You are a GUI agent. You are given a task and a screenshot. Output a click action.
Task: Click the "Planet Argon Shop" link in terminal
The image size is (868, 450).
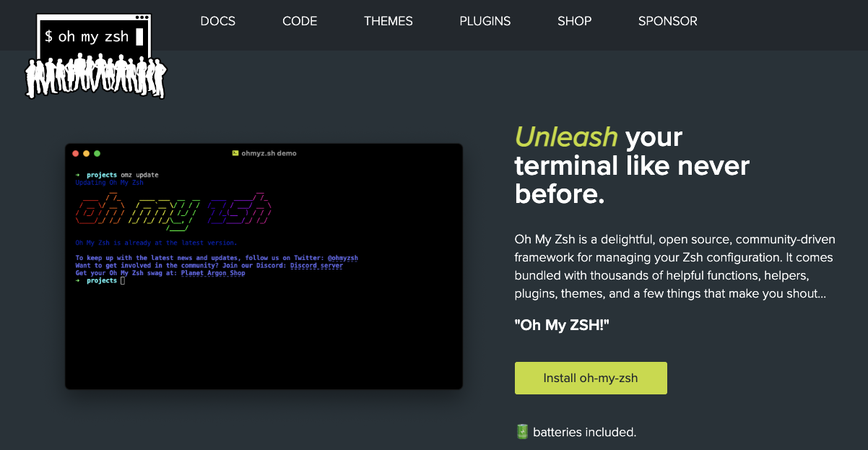213,273
